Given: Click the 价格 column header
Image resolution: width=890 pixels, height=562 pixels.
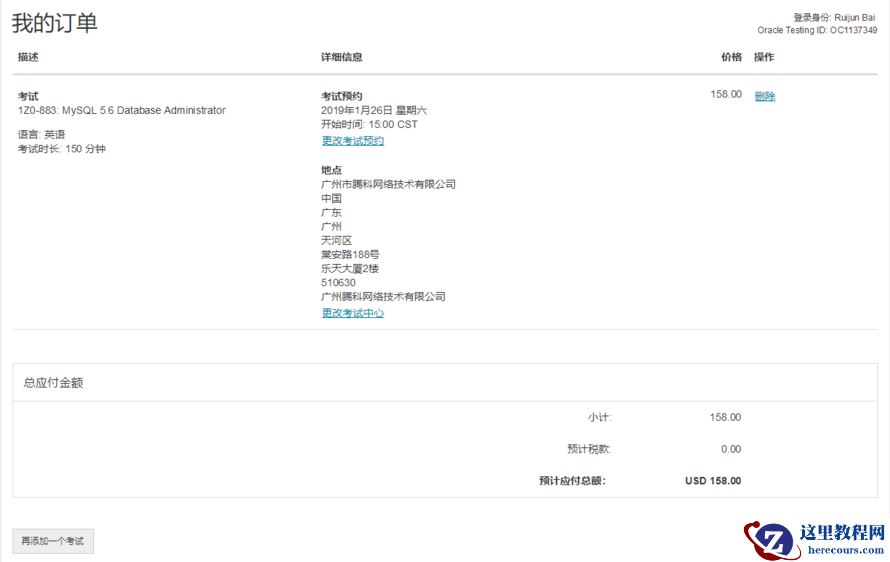Looking at the screenshot, I should click(x=731, y=57).
